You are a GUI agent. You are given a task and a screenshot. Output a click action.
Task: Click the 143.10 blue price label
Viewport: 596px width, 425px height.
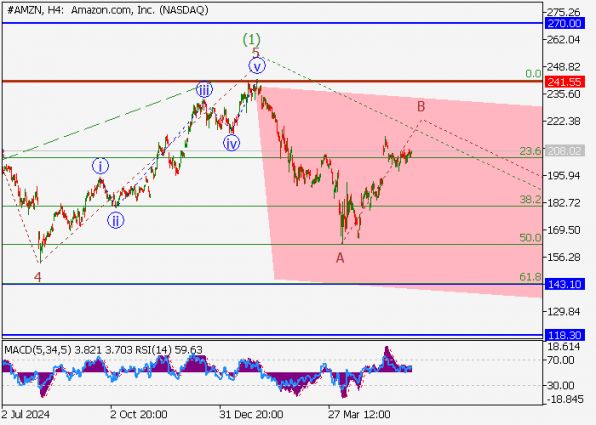point(564,284)
